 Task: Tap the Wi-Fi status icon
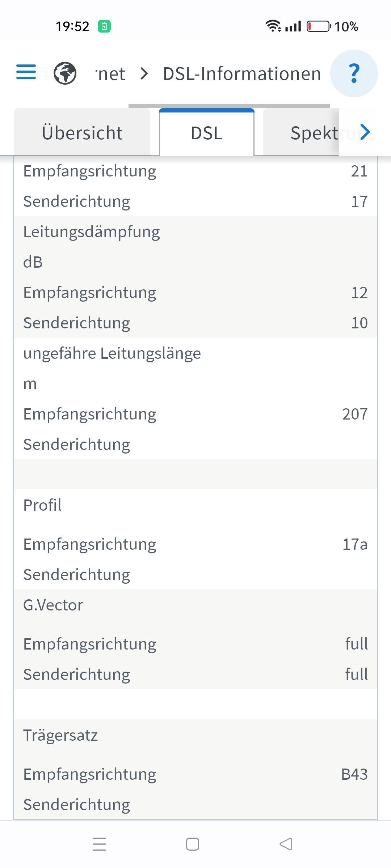pyautogui.click(x=273, y=26)
